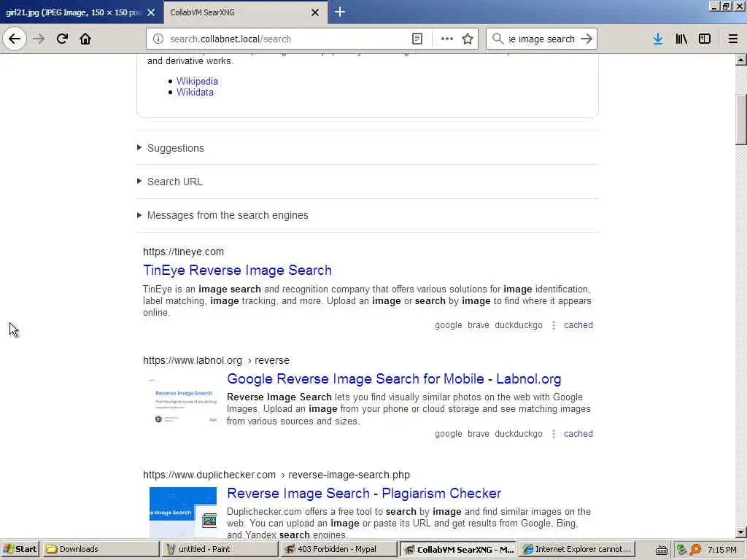Click the https://www.duplichecker.com URL text

point(209,475)
